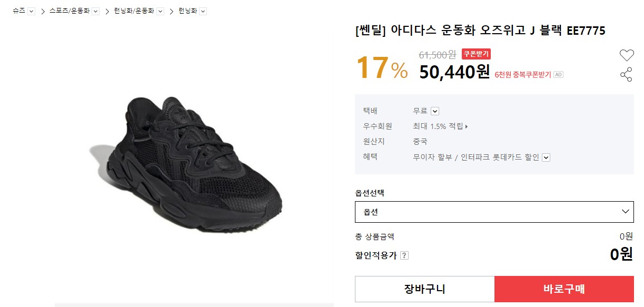Click the 장바구니 button

pos(424,289)
